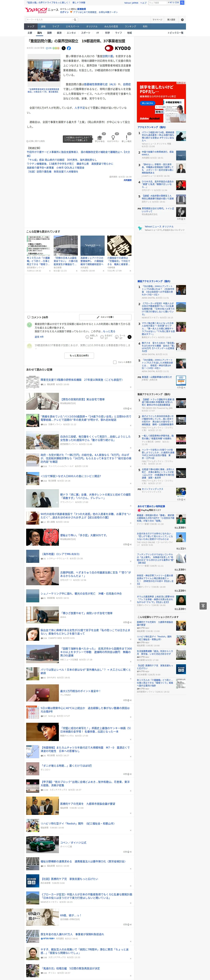The height and width of the screenshot is (980, 210).
Task: Close the Adobe Acrobat ad via X
Action: click(184, 83)
